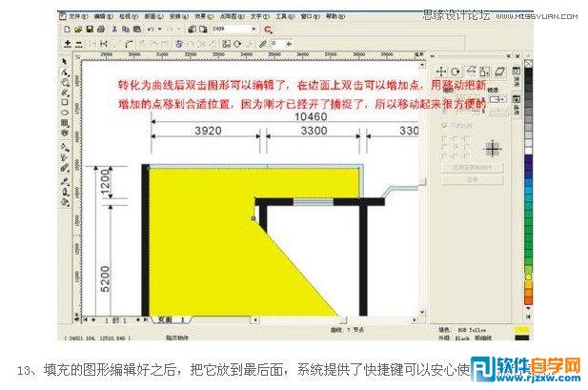
Task: Open the Position tab in transform docker
Action: click(441, 72)
